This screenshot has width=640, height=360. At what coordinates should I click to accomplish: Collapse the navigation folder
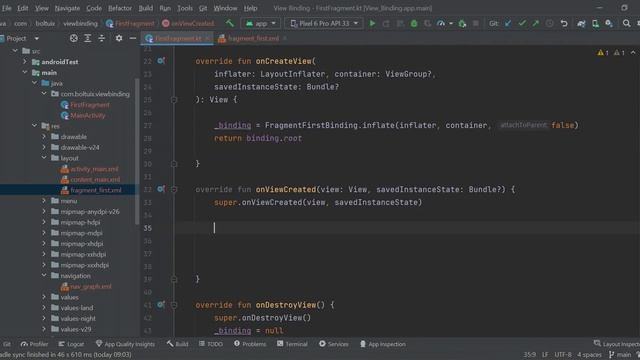pyautogui.click(x=44, y=276)
